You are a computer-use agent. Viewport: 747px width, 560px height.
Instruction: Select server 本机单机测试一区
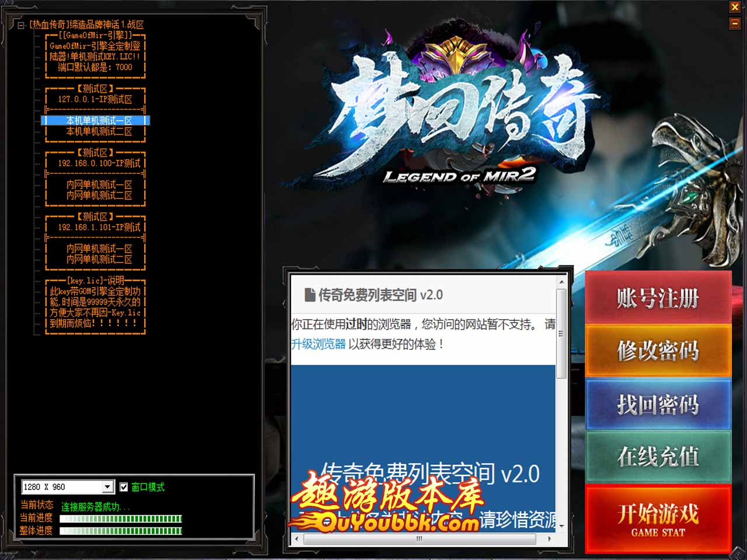click(99, 121)
